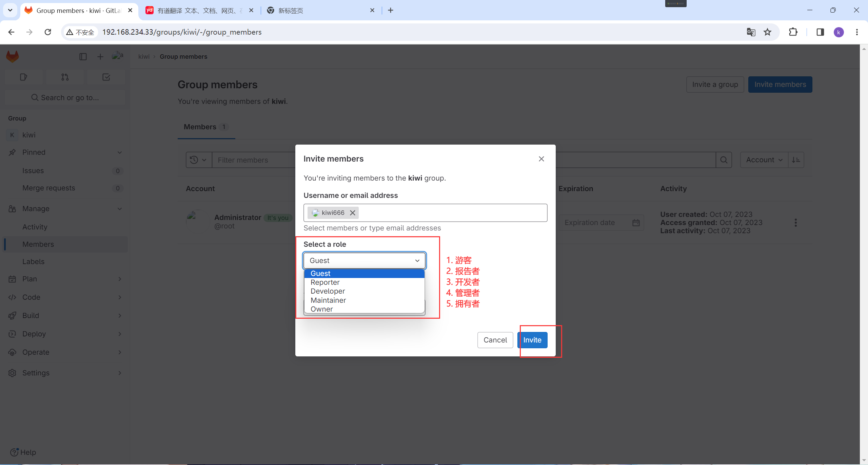The width and height of the screenshot is (868, 465).
Task: Open the filter history dropdown
Action: [199, 160]
